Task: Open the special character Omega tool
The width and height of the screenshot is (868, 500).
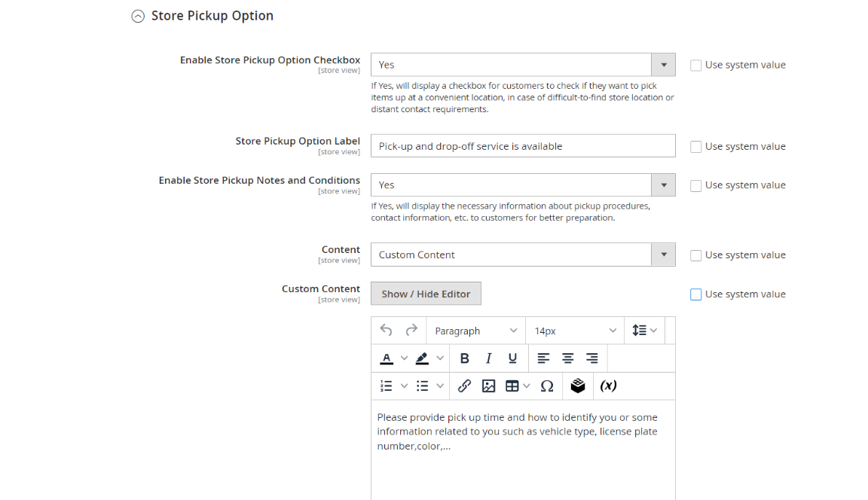Action: click(x=547, y=386)
